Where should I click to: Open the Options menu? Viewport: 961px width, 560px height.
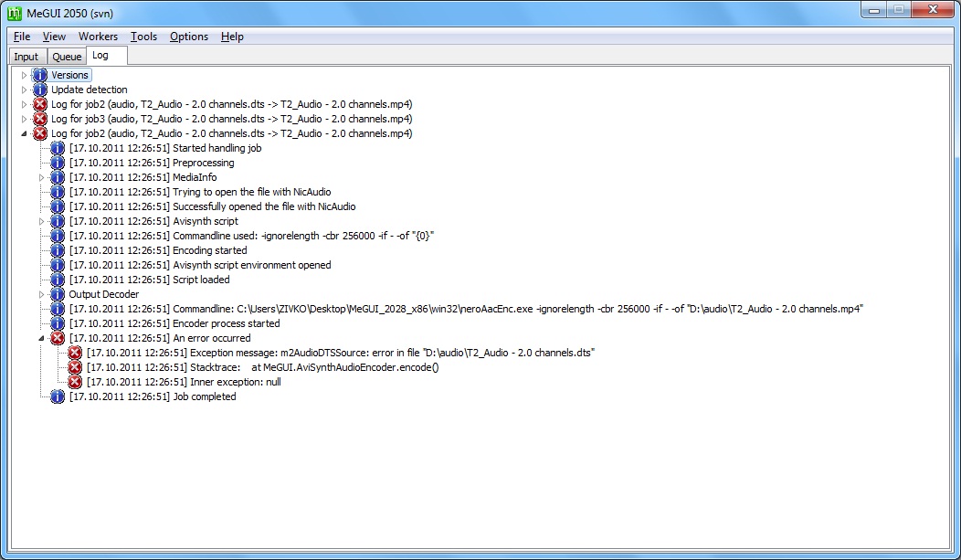189,37
